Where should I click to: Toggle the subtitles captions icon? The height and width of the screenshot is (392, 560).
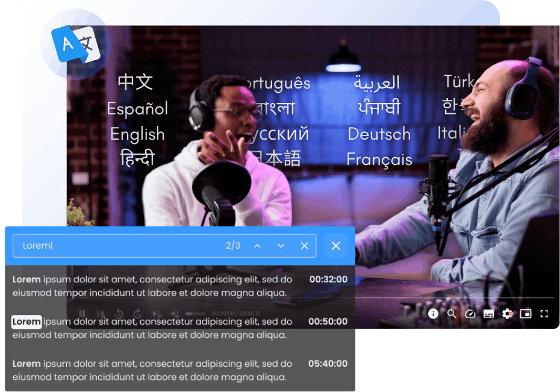point(489,314)
